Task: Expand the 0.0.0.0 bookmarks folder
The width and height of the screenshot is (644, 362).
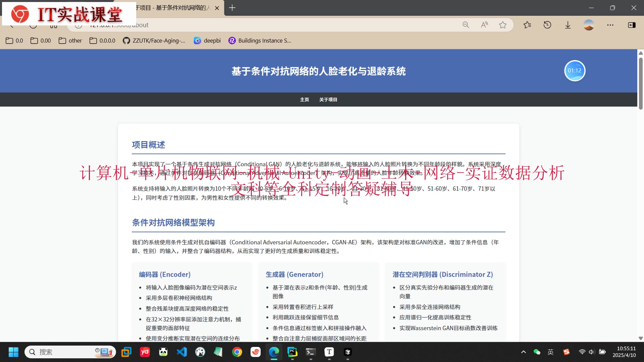Action: point(102,41)
